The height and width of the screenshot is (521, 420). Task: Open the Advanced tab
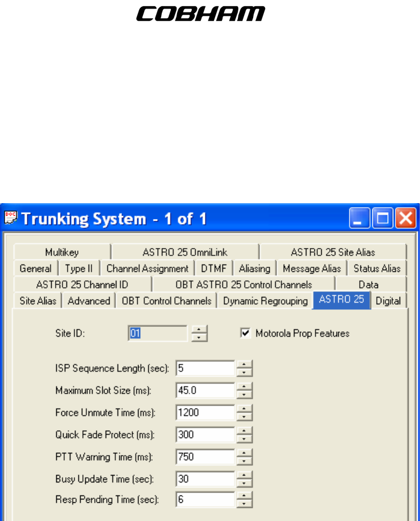89,301
